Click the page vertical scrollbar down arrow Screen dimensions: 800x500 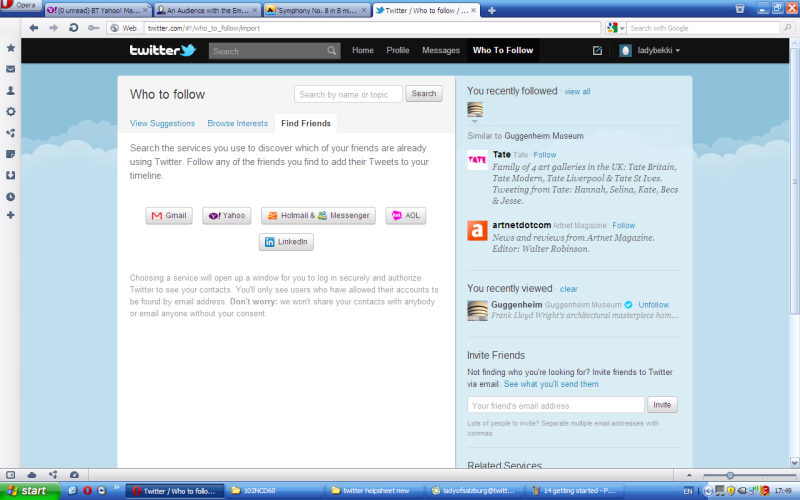point(794,462)
